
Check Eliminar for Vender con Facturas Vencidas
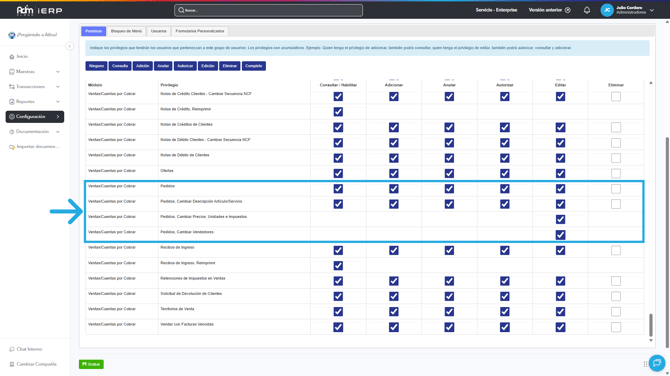point(616,327)
